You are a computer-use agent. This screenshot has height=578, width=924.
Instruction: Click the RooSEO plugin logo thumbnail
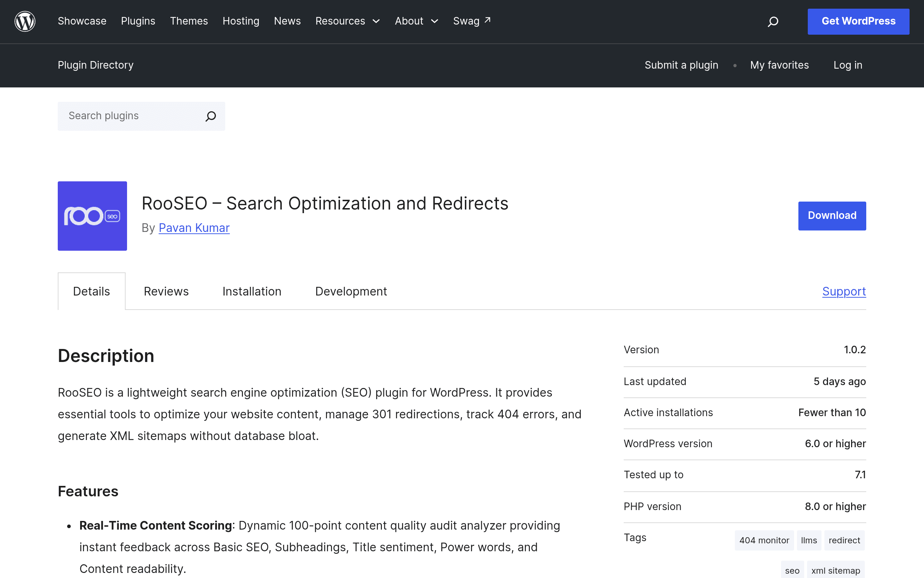pos(92,216)
